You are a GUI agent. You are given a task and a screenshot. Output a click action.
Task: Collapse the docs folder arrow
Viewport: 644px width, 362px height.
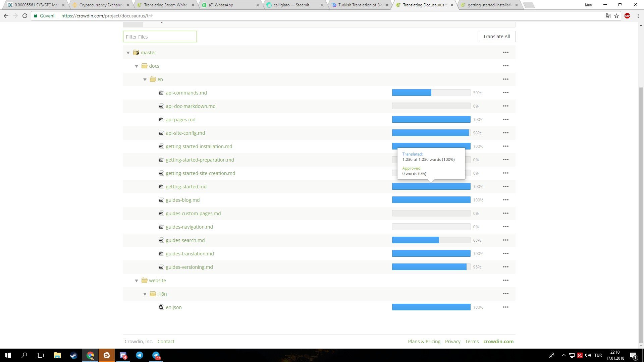(137, 66)
